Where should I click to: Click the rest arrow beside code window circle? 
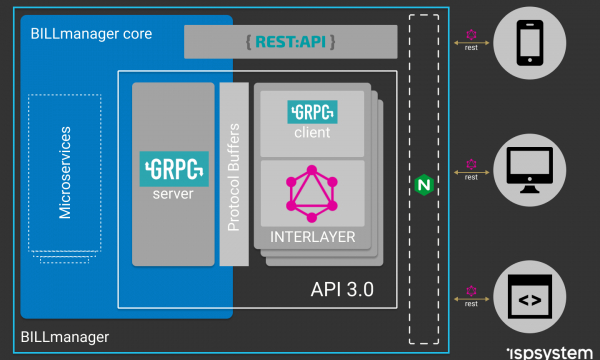471,299
